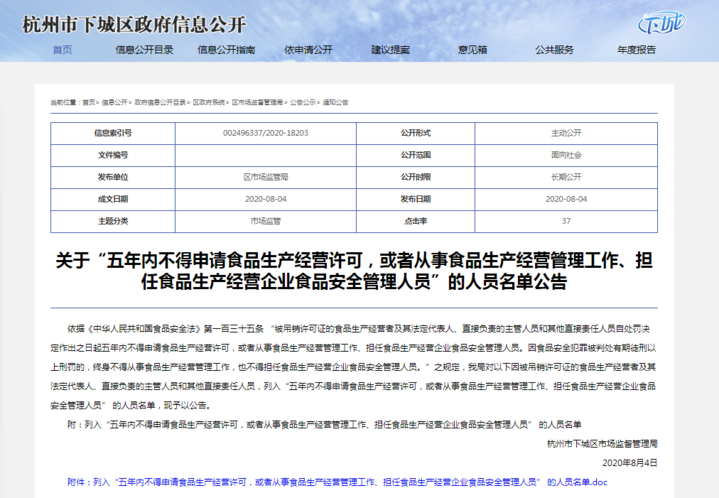Go to 信息公开目录 in the nav bar

coord(144,49)
